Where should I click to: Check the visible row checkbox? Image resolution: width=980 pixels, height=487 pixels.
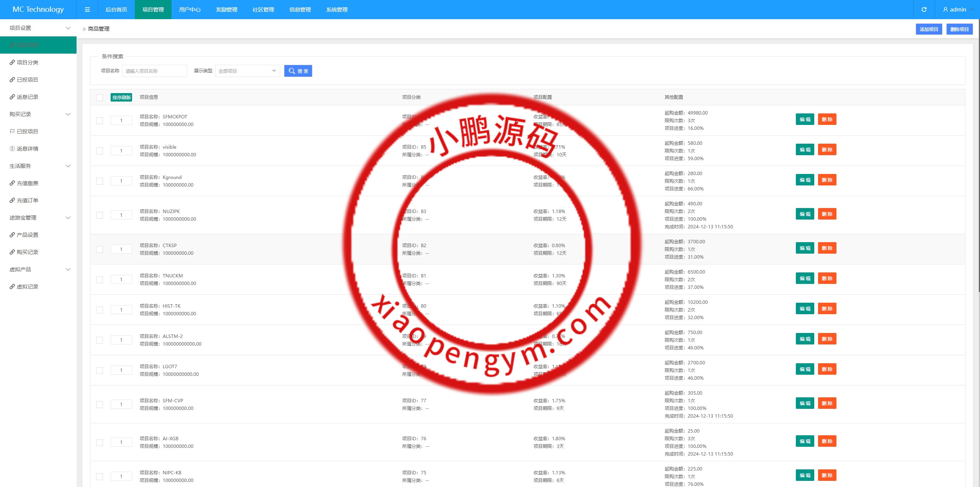tap(100, 151)
